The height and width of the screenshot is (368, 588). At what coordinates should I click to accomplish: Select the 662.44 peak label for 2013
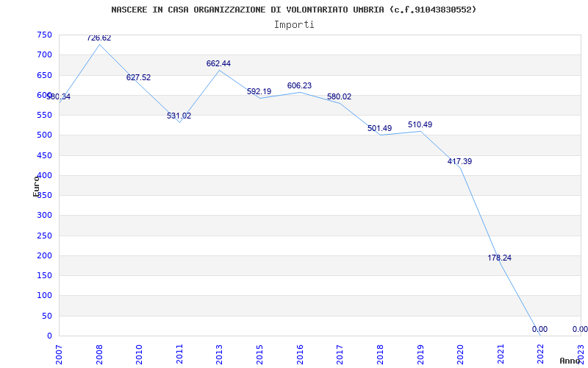(218, 63)
